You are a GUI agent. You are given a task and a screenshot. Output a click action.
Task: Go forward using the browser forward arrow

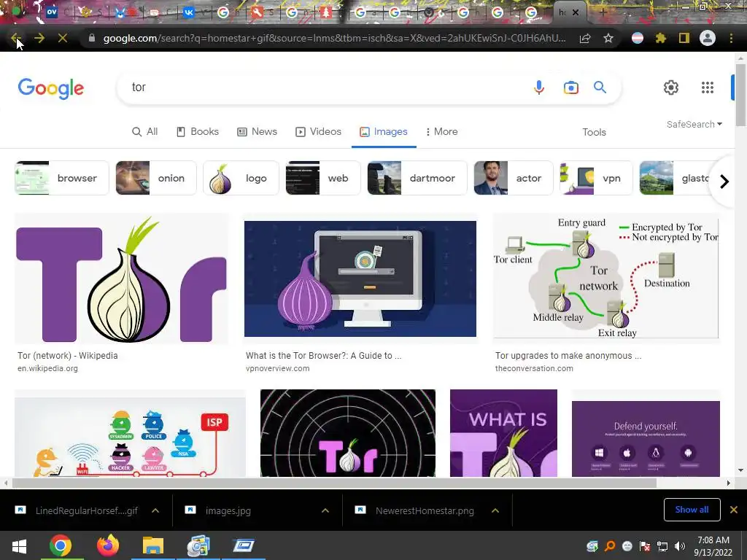39,38
